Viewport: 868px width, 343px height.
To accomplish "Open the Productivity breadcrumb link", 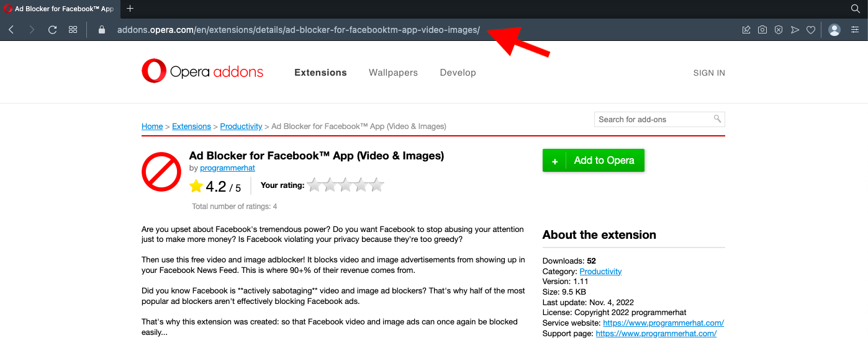I will [241, 127].
